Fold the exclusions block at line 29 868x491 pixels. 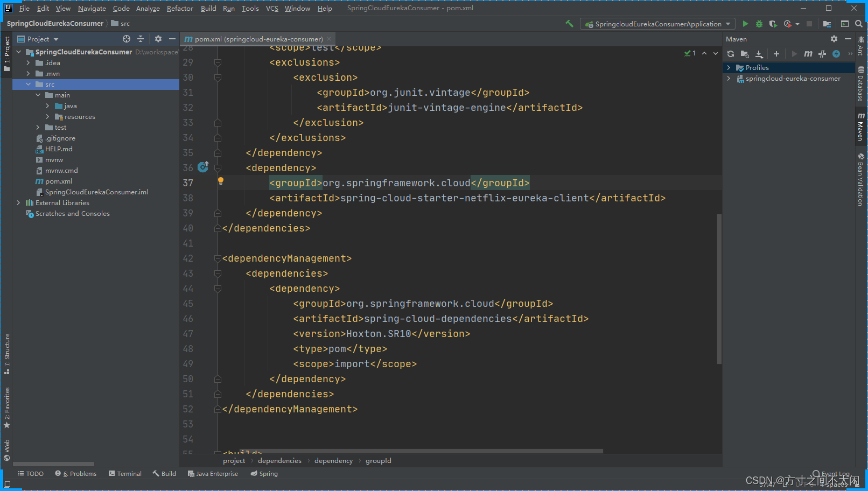coord(218,62)
